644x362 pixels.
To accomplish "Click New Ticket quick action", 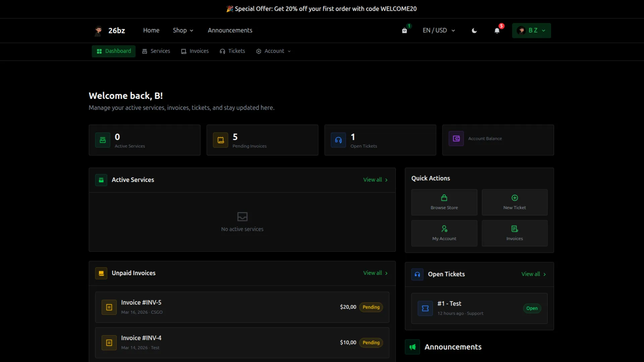I will (515, 202).
